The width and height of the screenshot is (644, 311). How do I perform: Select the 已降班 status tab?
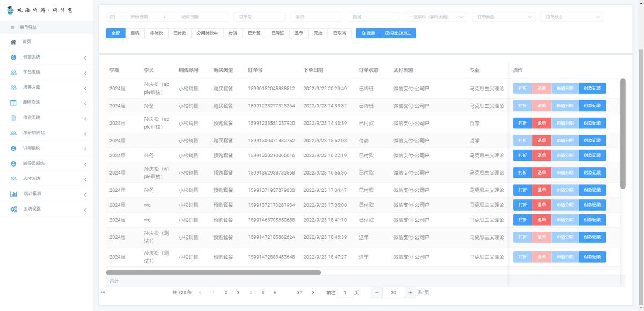[x=277, y=33]
